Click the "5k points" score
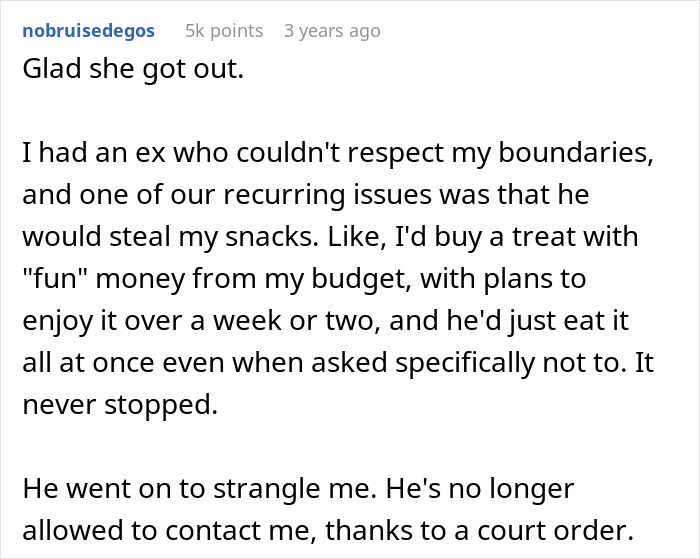The image size is (700, 559). coord(223,31)
